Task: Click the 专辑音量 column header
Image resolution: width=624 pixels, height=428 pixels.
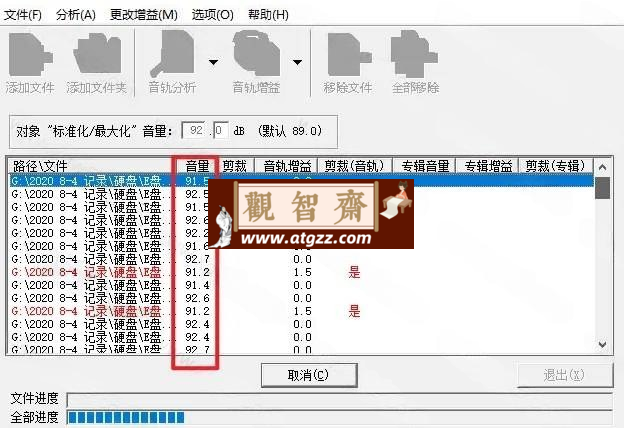Action: coord(424,166)
